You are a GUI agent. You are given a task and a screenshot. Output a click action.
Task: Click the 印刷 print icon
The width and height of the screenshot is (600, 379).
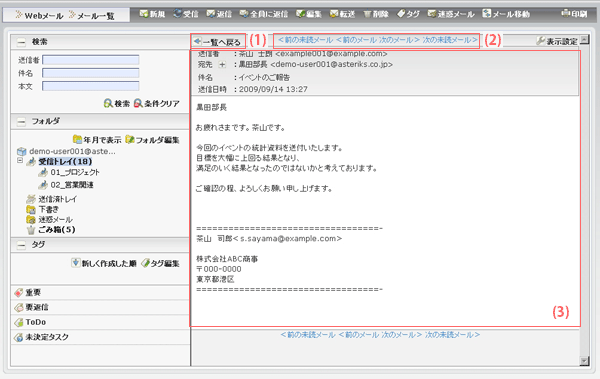(565, 14)
